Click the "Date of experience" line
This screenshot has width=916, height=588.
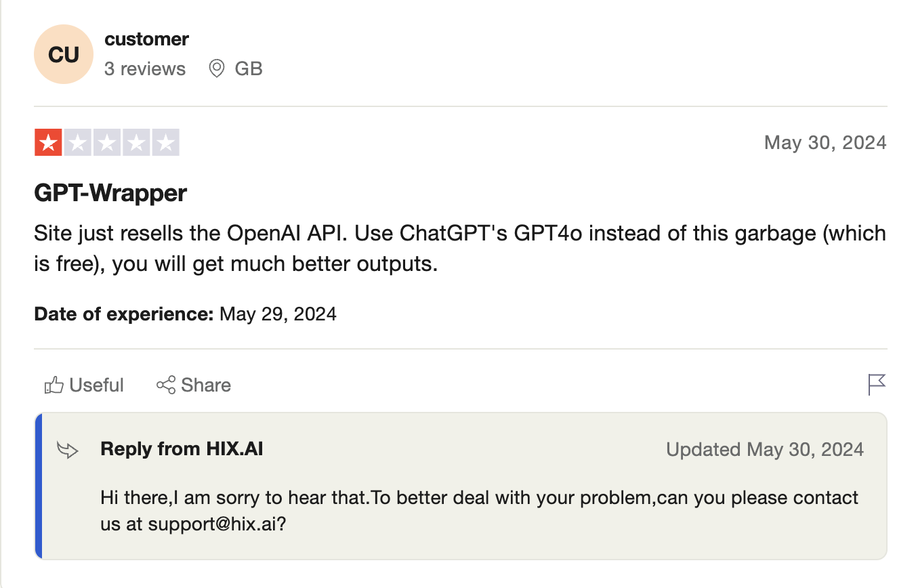point(185,314)
